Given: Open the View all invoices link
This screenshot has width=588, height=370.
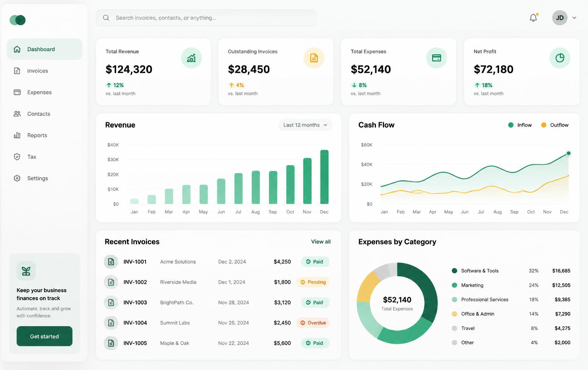Looking at the screenshot, I should 321,242.
